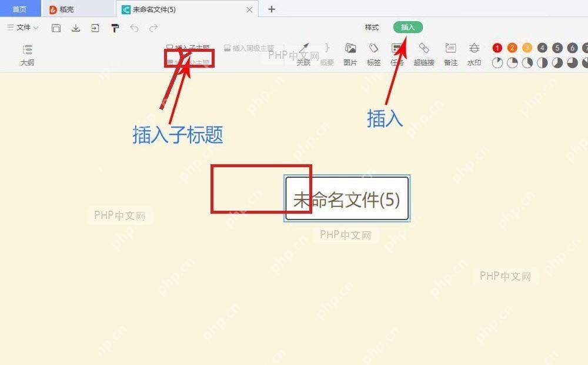Apply priority marker 1 (red)

point(497,48)
